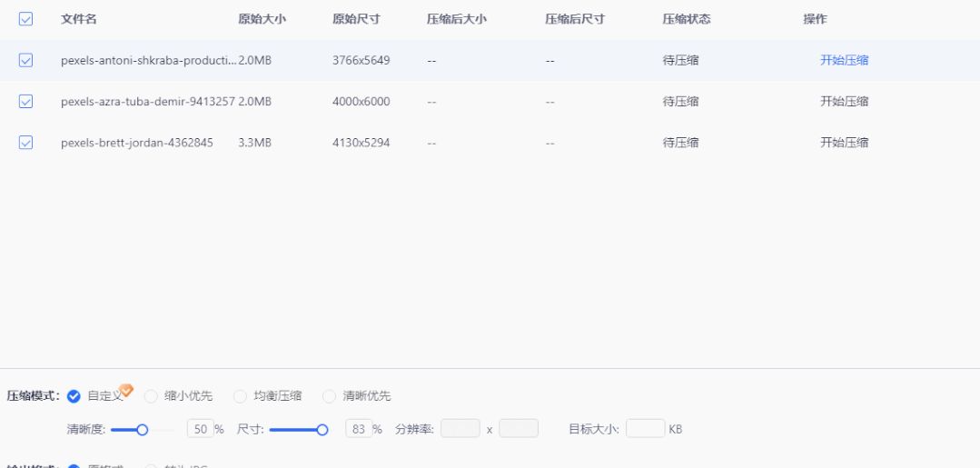Screen dimensions: 980x468
Task: Click 2.0MB size in pexels-azra-tuba-demir row
Action: tap(255, 102)
